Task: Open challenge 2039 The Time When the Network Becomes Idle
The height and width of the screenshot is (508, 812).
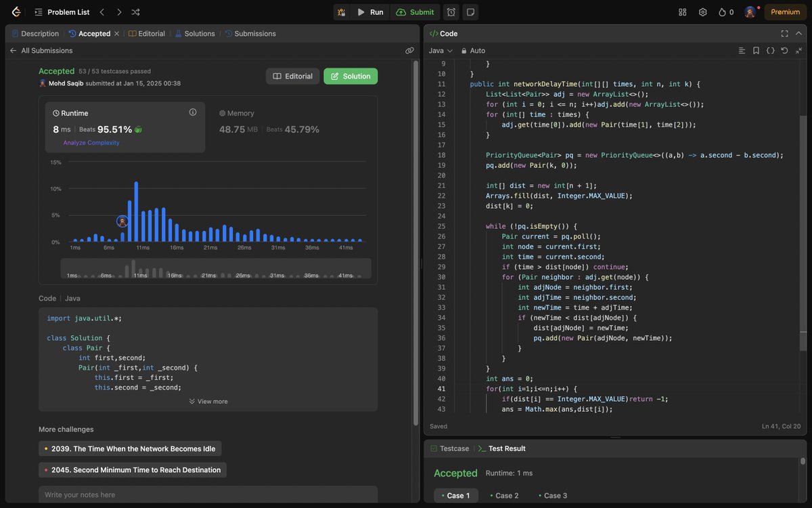Action: coord(130,448)
